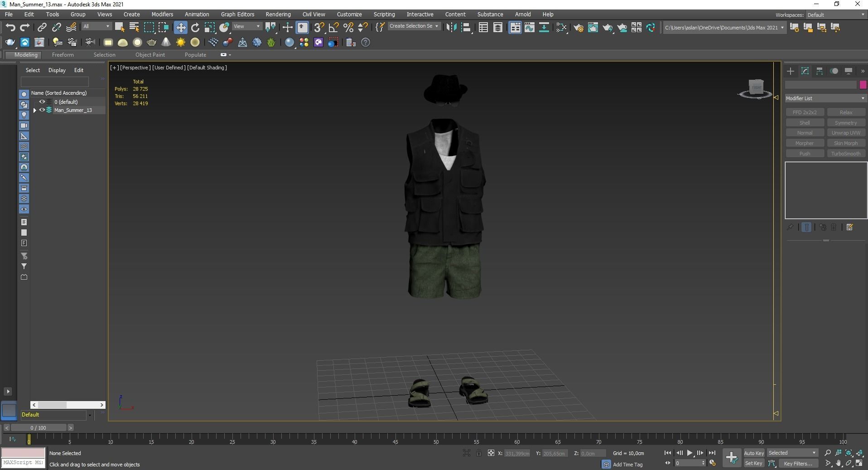Viewport: 868px width, 470px height.
Task: Activate the Select and Move tool
Action: [181, 28]
